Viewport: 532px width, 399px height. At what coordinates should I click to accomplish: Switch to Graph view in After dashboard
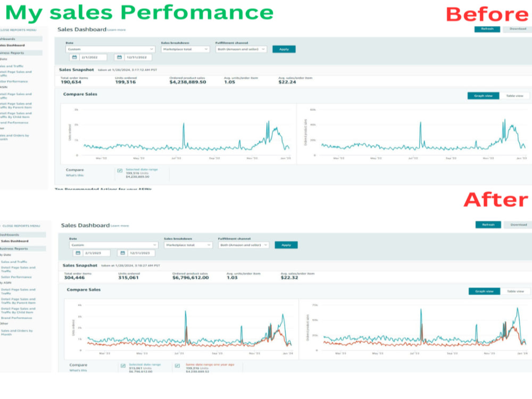click(x=484, y=292)
